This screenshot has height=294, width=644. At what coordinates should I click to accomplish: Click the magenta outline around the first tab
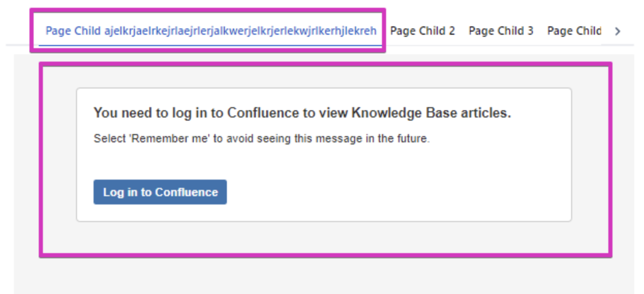pyautogui.click(x=32, y=30)
